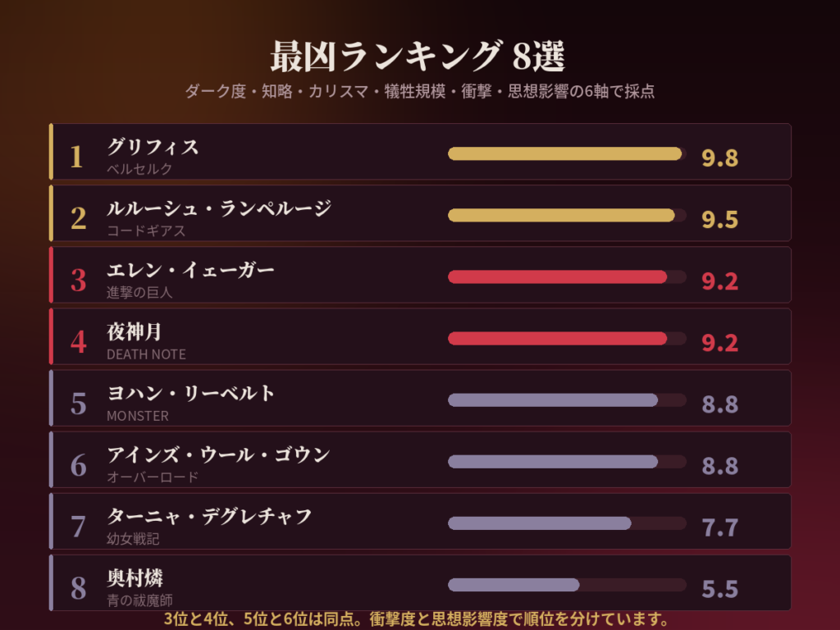
Task: Click the DEATH NOTE series label
Action: (146, 354)
